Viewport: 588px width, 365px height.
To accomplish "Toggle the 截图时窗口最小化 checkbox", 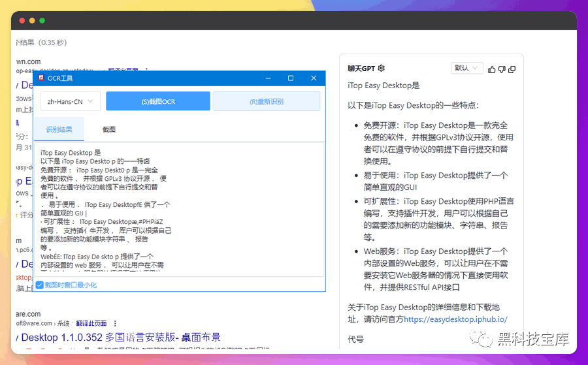I will click(40, 285).
